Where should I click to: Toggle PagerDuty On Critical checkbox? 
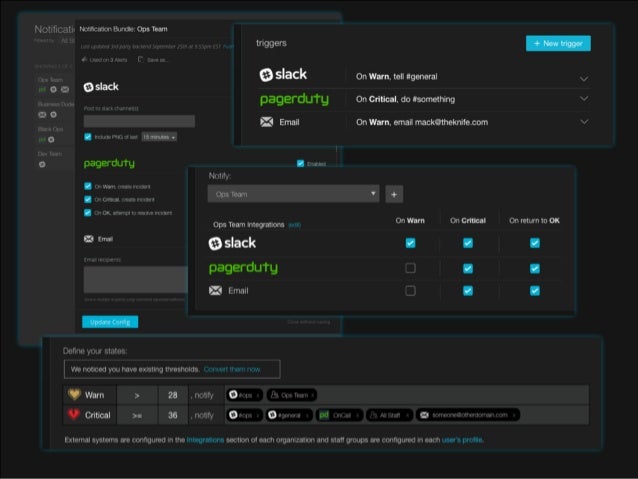click(468, 268)
